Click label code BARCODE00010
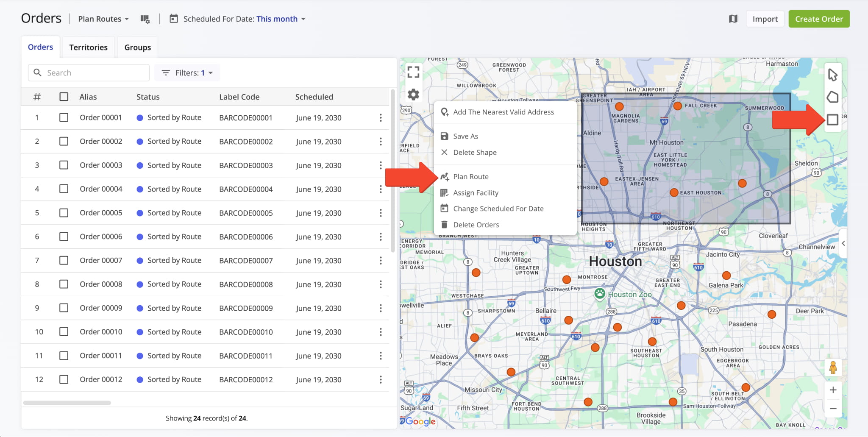This screenshot has height=437, width=868. click(246, 332)
